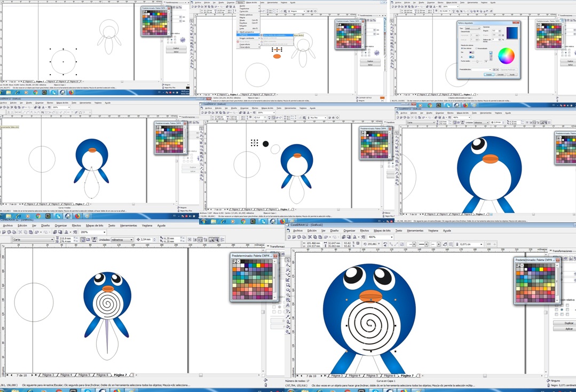Click Print icon in lower-right window toolbar
This screenshot has height=392, width=576.
(x=304, y=237)
